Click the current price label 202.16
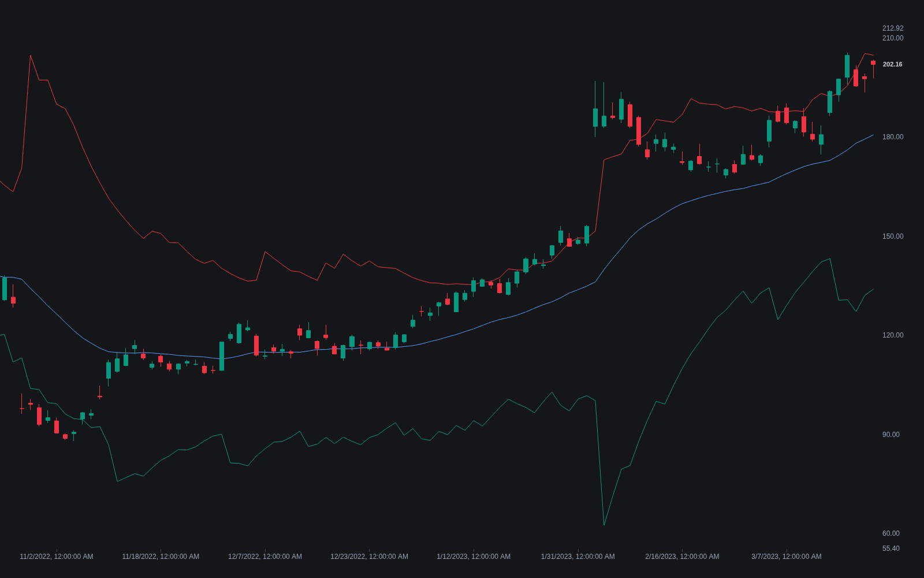Viewport: 924px width, 578px height. [x=892, y=64]
